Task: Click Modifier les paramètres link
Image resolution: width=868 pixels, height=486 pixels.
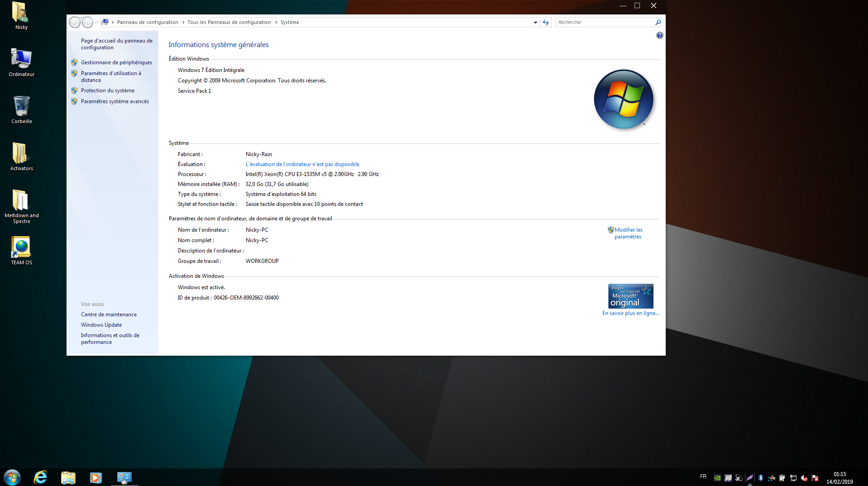Action: click(628, 233)
